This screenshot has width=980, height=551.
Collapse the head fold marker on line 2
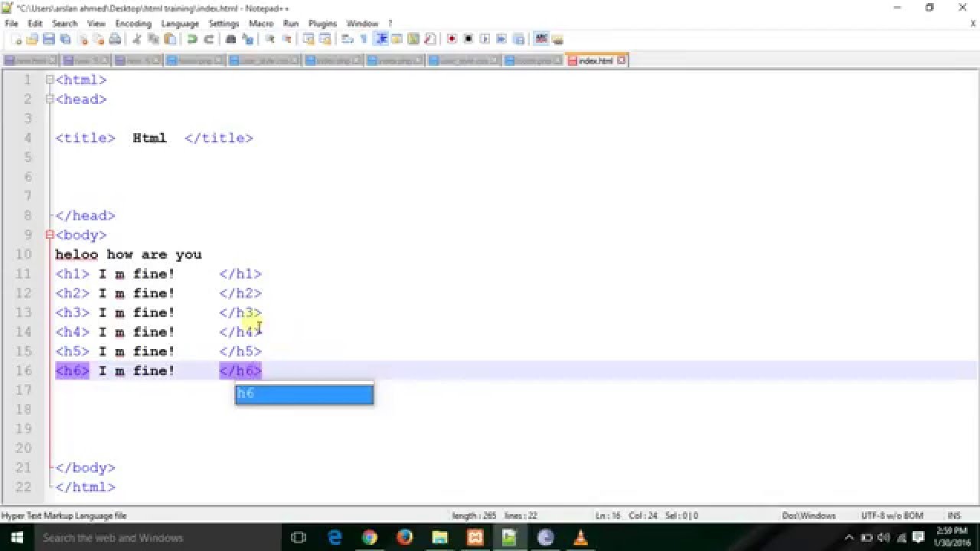49,99
